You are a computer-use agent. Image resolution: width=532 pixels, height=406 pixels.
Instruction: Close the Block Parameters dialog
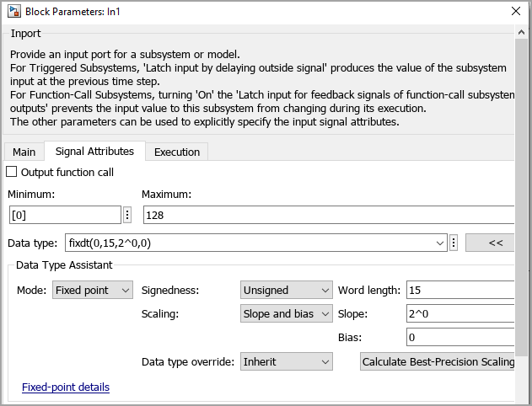point(516,11)
